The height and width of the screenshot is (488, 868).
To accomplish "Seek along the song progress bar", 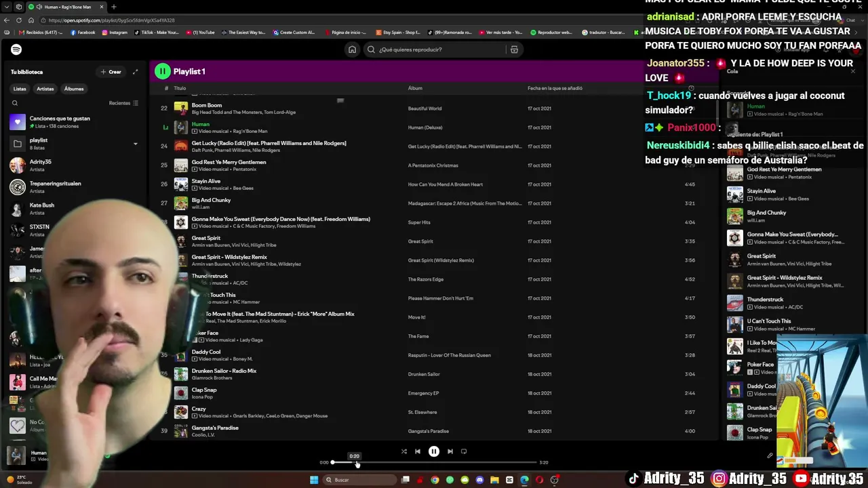I will click(x=434, y=462).
